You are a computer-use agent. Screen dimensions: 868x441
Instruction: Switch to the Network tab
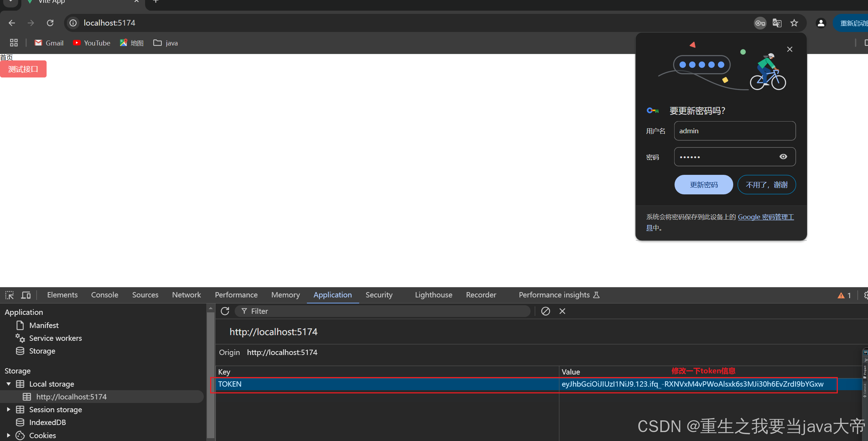click(x=186, y=295)
